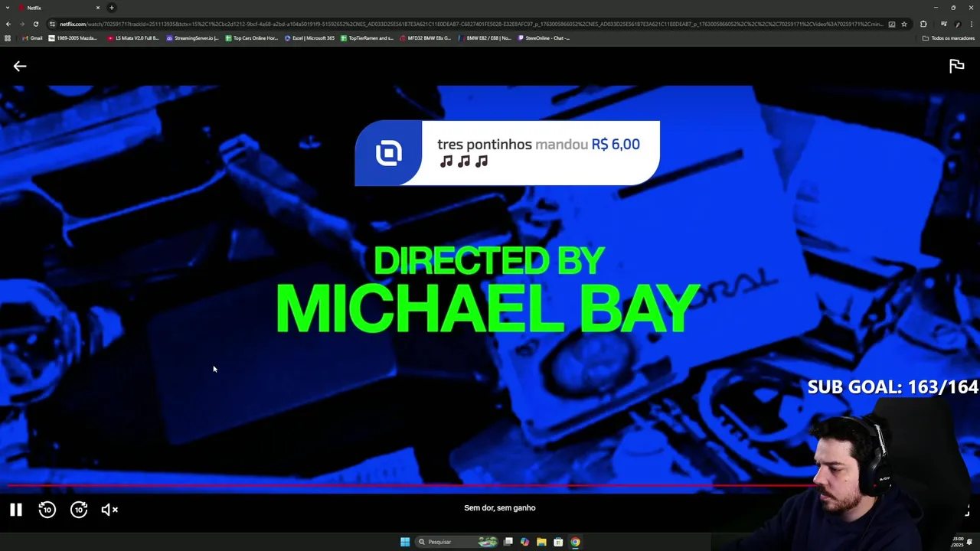This screenshot has height=551, width=980.
Task: Open File Explorer from the taskbar
Action: pyautogui.click(x=541, y=542)
